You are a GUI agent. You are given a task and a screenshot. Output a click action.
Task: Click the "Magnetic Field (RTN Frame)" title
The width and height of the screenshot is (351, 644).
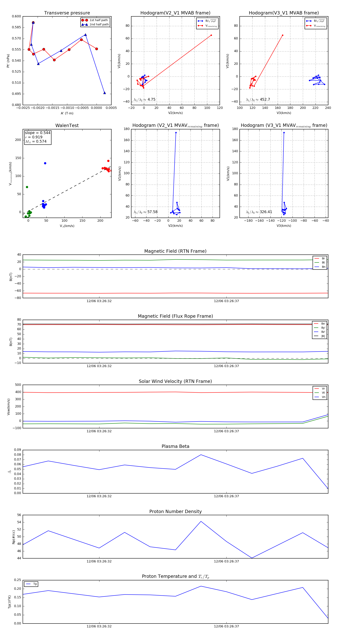[175, 251]
